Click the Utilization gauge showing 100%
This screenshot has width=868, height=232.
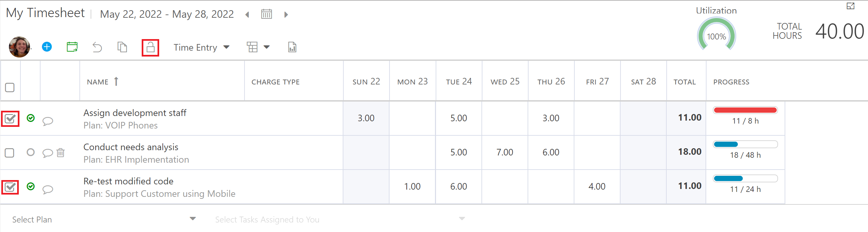tap(716, 35)
